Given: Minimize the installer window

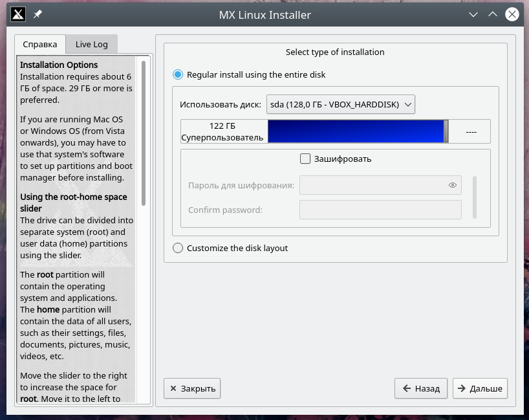Looking at the screenshot, I should pos(473,14).
